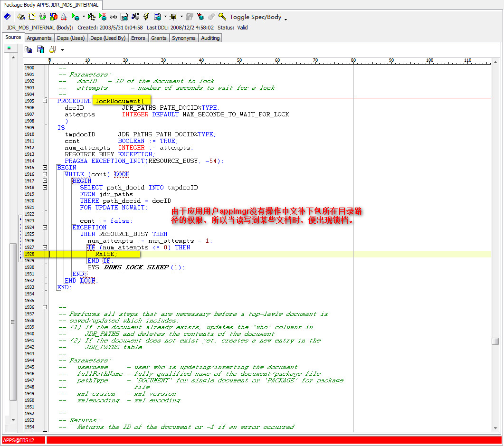Click the highlighted line number 1928
Viewport: 504px width, 446px height.
tap(29, 254)
